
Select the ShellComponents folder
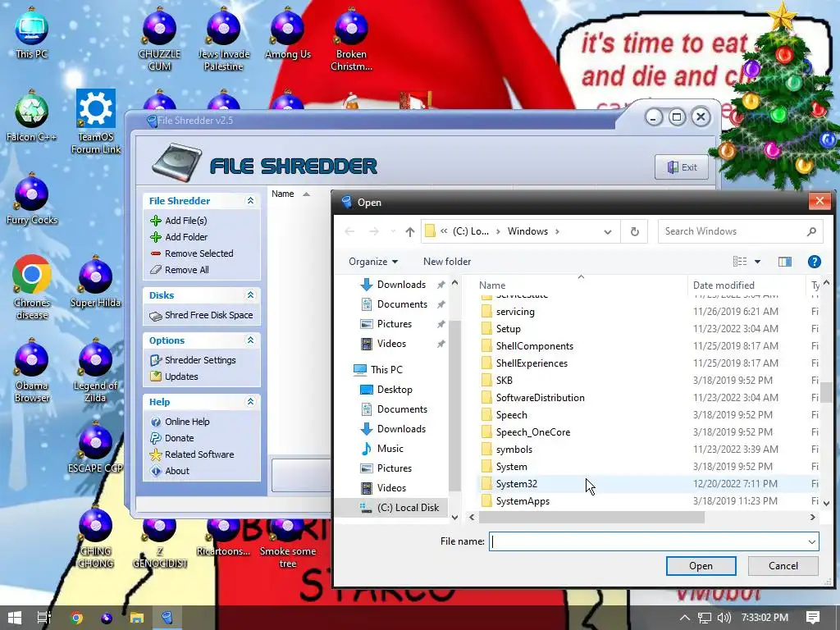[x=534, y=346]
